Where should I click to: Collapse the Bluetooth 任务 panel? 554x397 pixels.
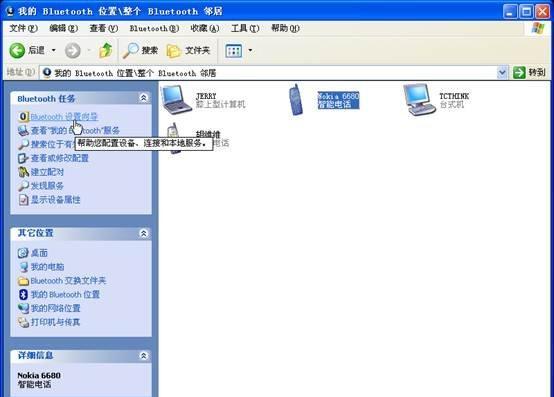[x=143, y=98]
